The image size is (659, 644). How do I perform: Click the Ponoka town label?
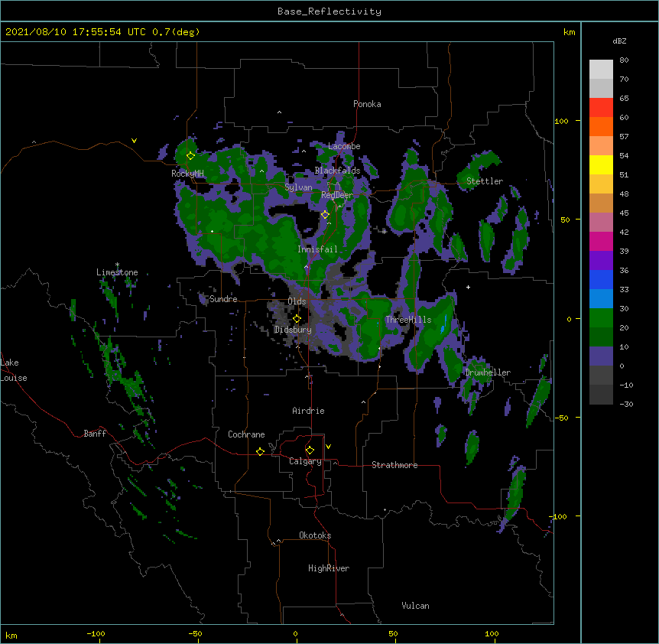[367, 104]
